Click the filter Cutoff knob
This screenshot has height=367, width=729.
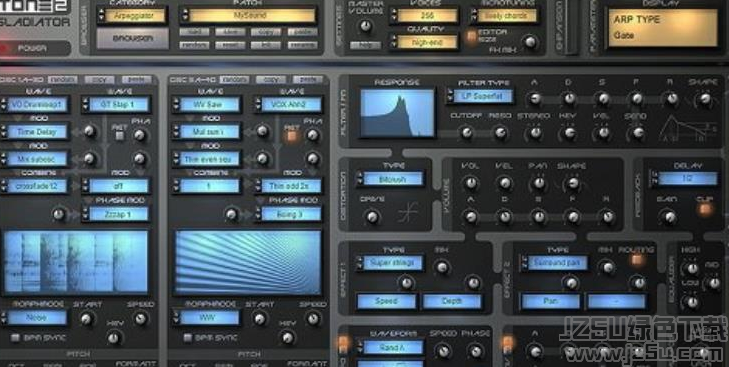[x=466, y=133]
